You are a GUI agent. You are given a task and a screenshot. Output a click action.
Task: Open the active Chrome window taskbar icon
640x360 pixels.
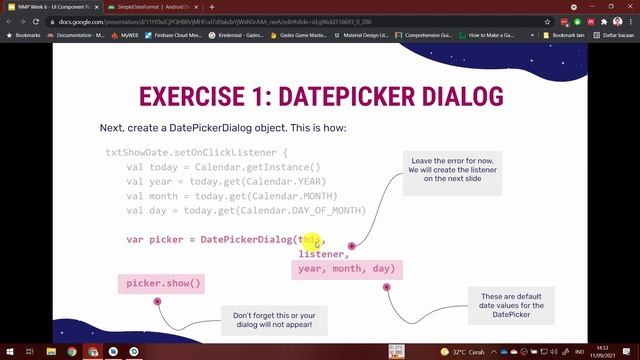[x=93, y=351]
